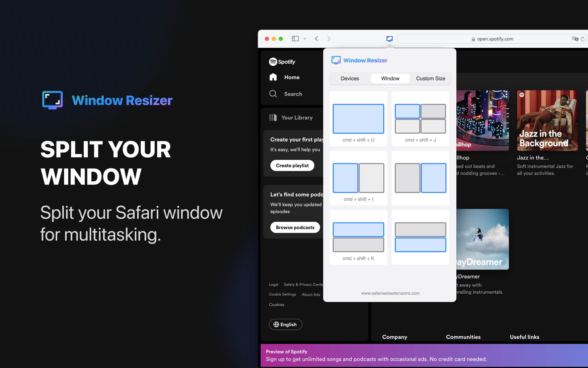Switch to the Custom Size tab

click(430, 78)
